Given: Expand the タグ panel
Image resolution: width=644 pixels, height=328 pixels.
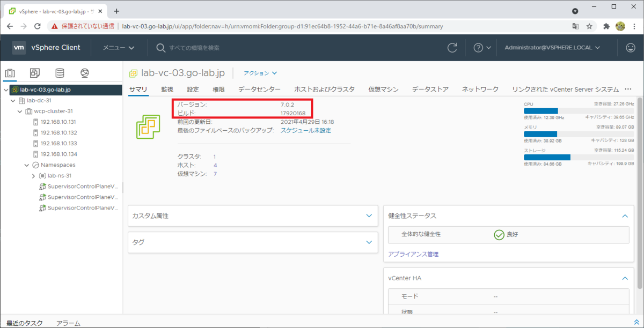Looking at the screenshot, I should coord(369,242).
